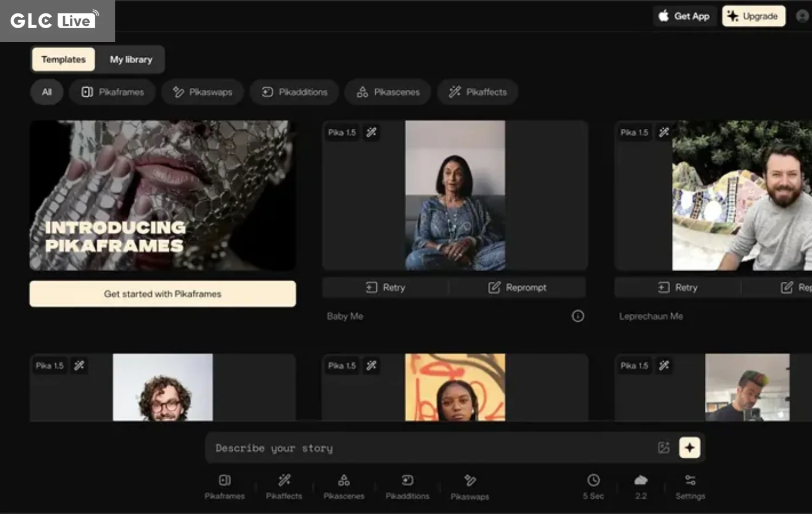Click Get started with Pikaframes button
The image size is (812, 514).
point(162,294)
